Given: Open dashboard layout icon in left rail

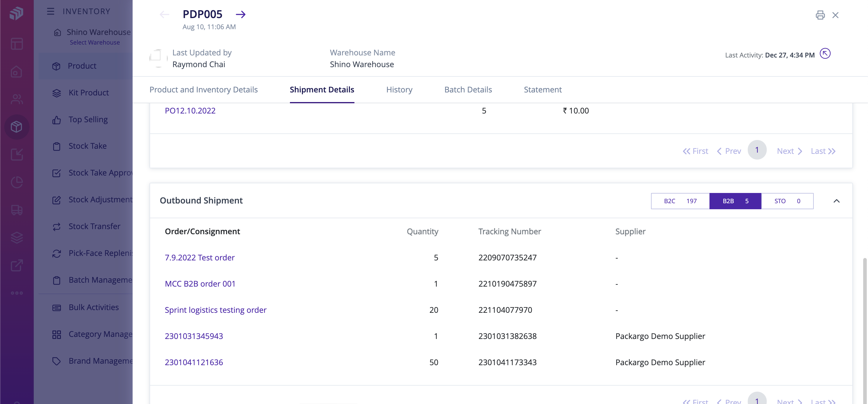Looking at the screenshot, I should (17, 44).
